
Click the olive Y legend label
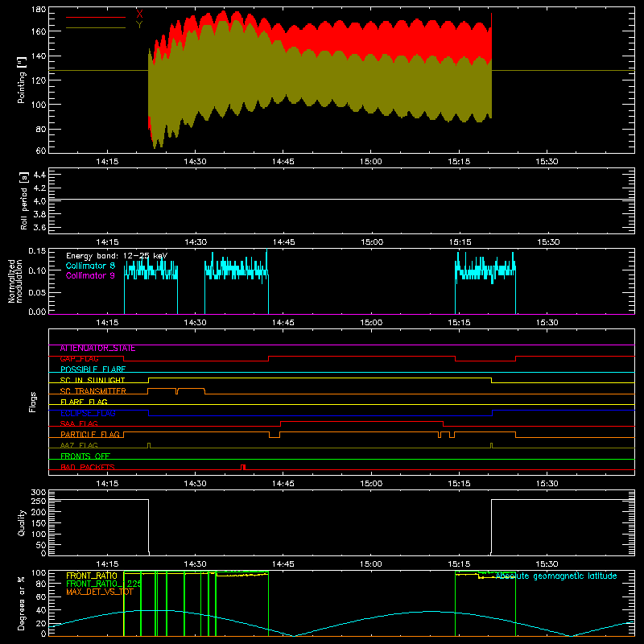click(x=139, y=25)
